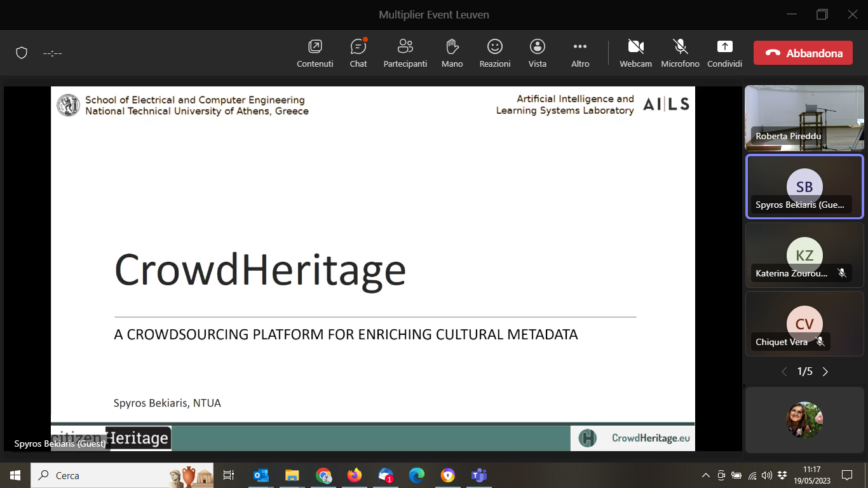
Task: Open File Explorer from taskbar
Action: [292, 475]
